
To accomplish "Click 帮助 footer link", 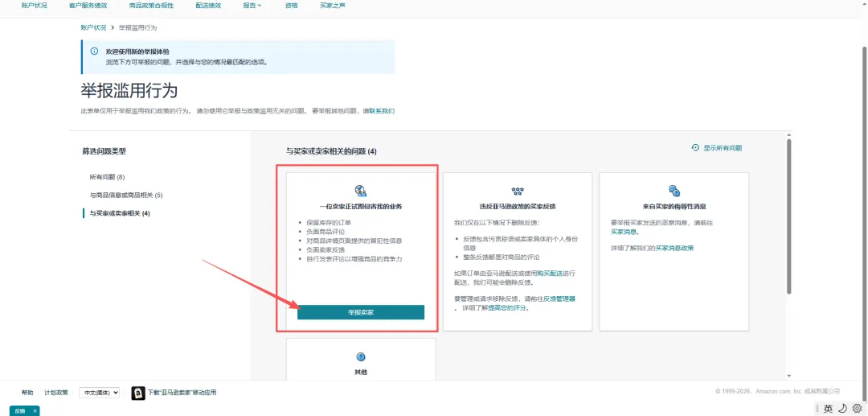I will click(x=27, y=393).
